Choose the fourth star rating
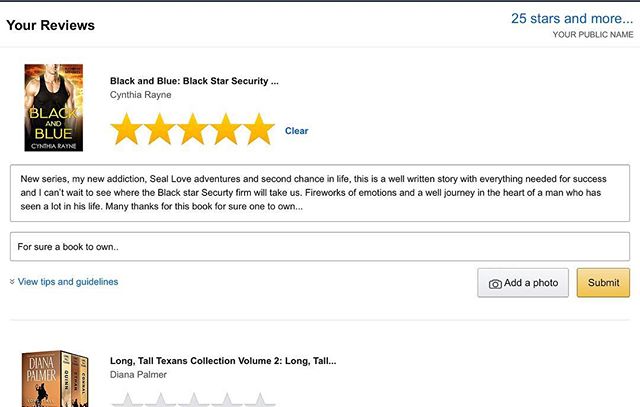640x407 pixels. point(226,130)
